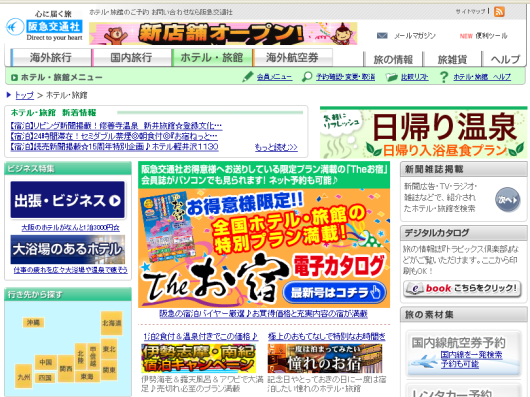This screenshot has height=397, width=530.
Task: Open the 便利ツール link
Action: 491,36
